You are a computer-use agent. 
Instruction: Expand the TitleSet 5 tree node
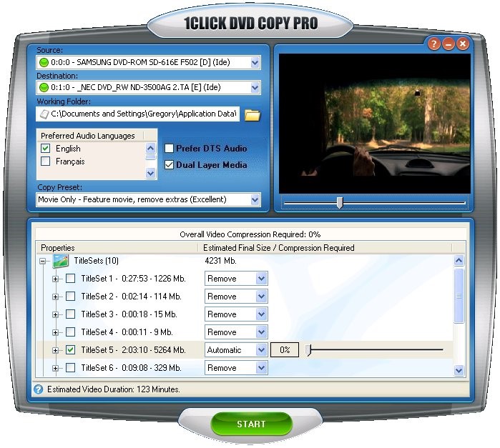(x=56, y=350)
